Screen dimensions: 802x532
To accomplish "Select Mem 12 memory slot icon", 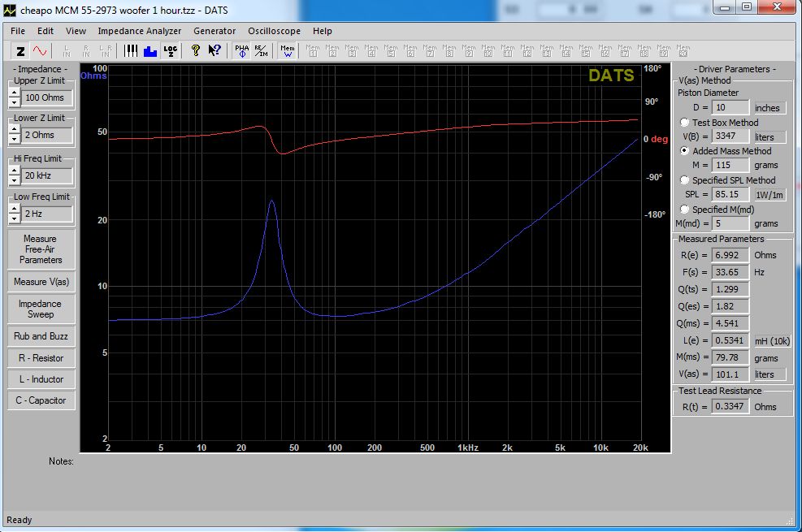I will pyautogui.click(x=527, y=50).
